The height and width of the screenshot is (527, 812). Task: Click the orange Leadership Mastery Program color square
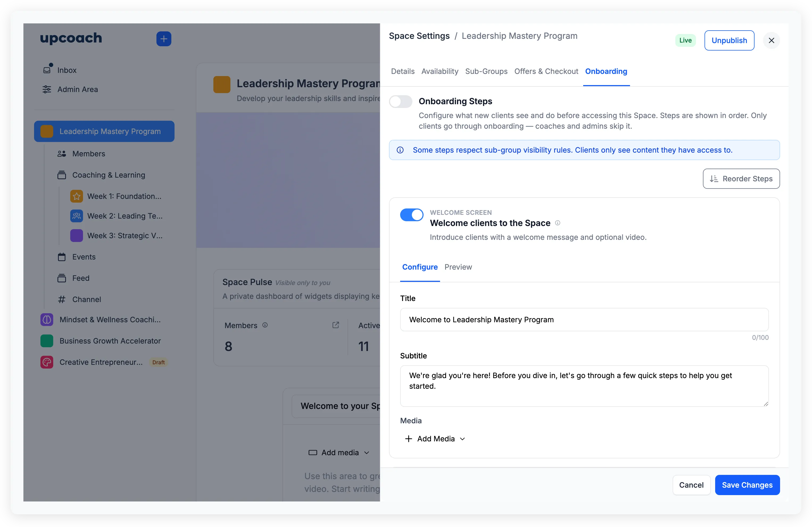click(x=47, y=131)
